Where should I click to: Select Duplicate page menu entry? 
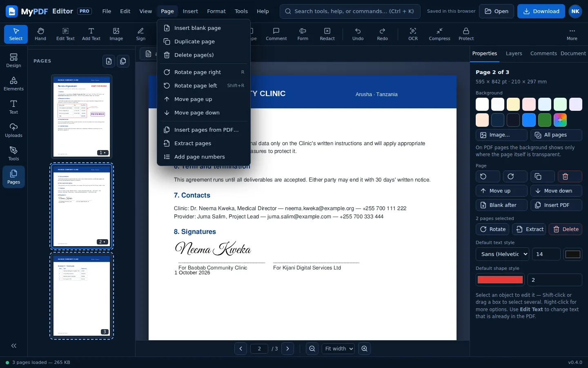pyautogui.click(x=204, y=42)
